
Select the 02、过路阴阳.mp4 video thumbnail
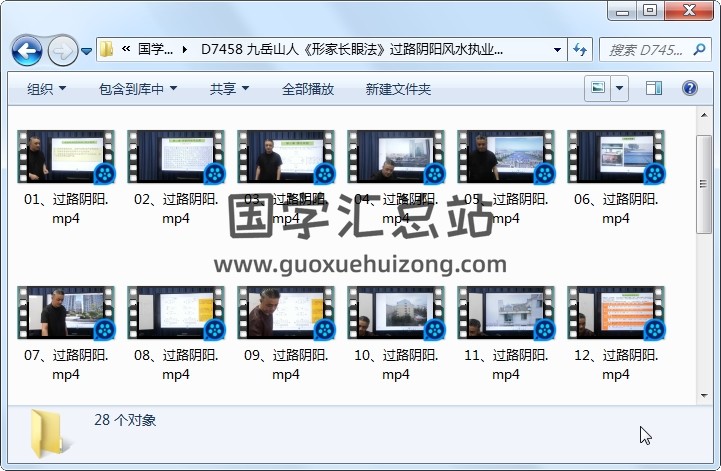176,156
